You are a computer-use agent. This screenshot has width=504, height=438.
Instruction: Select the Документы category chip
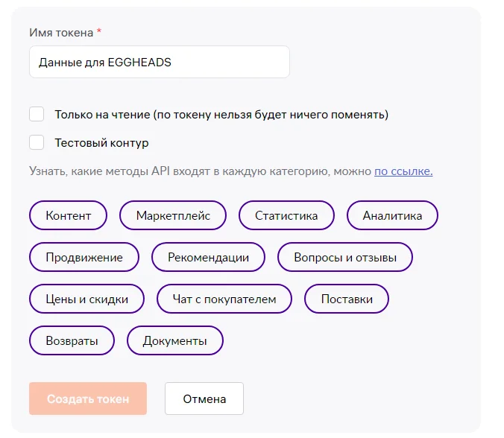[175, 340]
